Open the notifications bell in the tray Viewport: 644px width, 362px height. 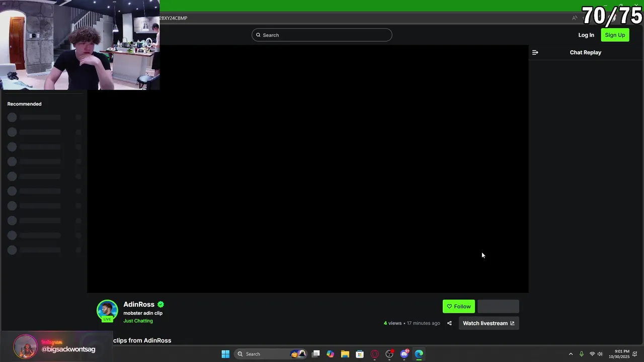point(635,354)
